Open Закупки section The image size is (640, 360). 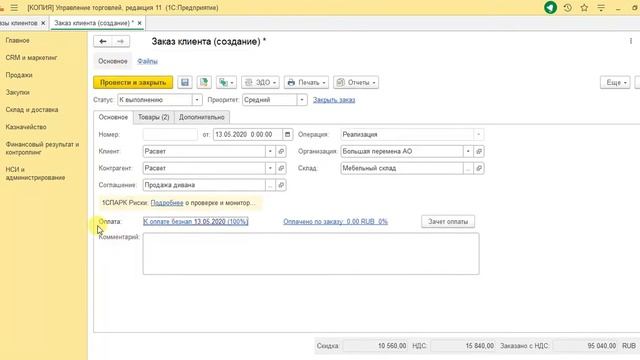tap(18, 92)
